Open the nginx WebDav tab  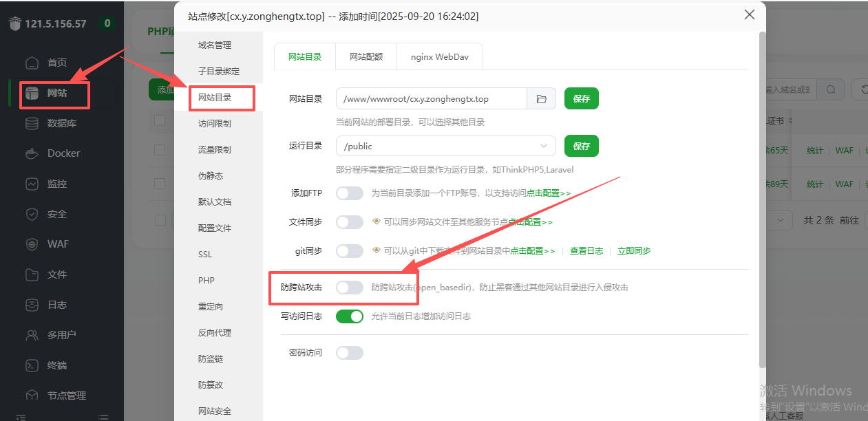tap(439, 57)
